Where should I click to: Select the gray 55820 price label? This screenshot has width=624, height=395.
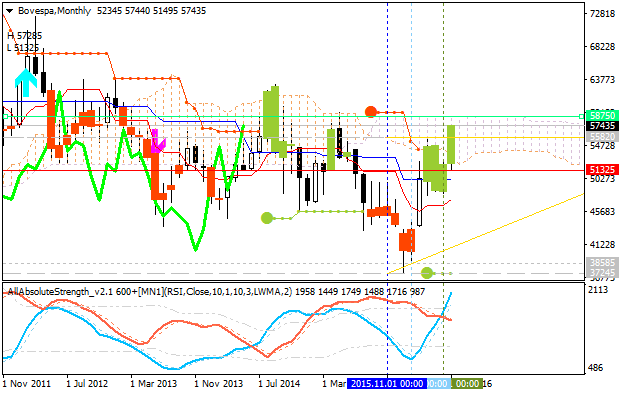tap(602, 136)
